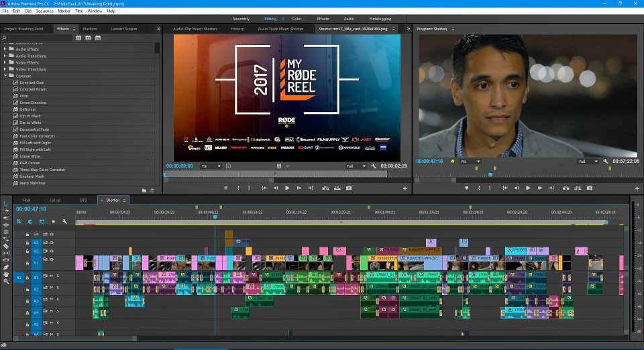
Task: Switch to Audio workspace
Action: click(x=349, y=19)
